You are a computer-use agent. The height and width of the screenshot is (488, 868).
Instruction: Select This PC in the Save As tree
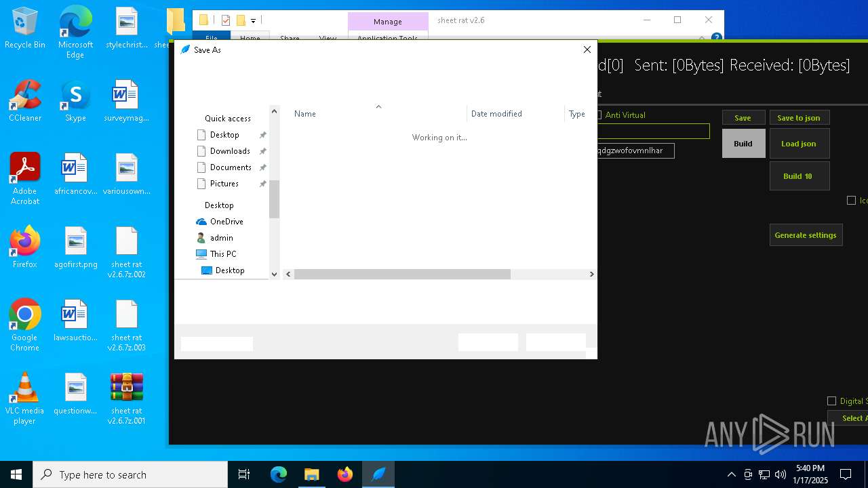(223, 254)
